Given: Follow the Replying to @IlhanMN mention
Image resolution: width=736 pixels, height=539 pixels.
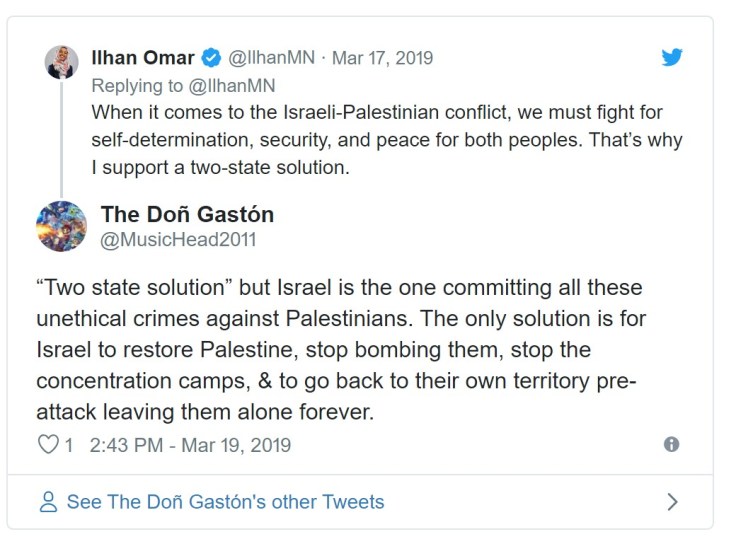Looking at the screenshot, I should pyautogui.click(x=234, y=85).
